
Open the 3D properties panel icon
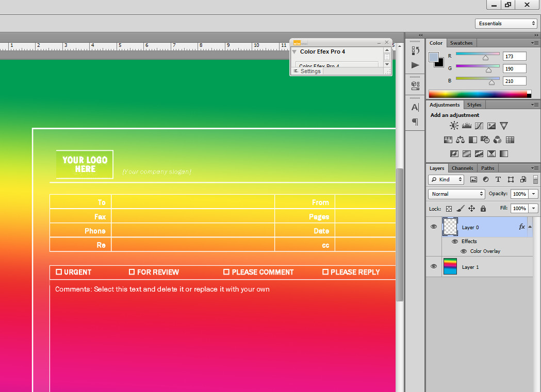415,86
